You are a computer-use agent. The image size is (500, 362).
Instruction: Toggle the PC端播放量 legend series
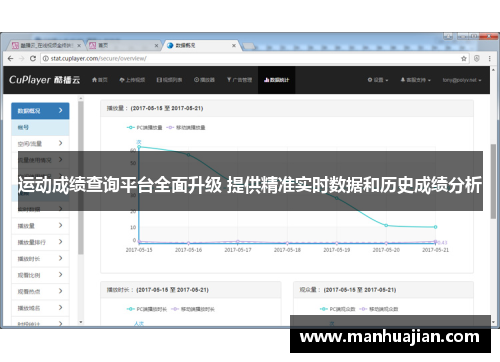[x=144, y=128]
